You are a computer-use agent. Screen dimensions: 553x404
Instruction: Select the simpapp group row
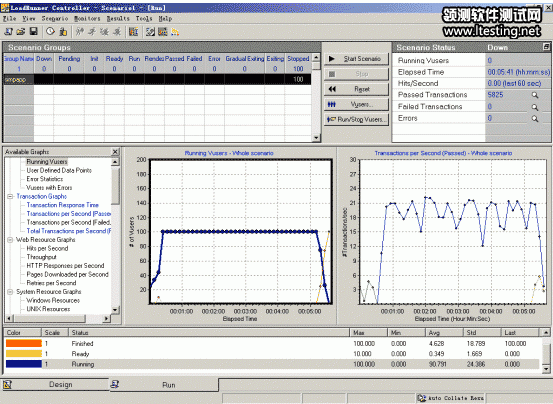coord(157,79)
